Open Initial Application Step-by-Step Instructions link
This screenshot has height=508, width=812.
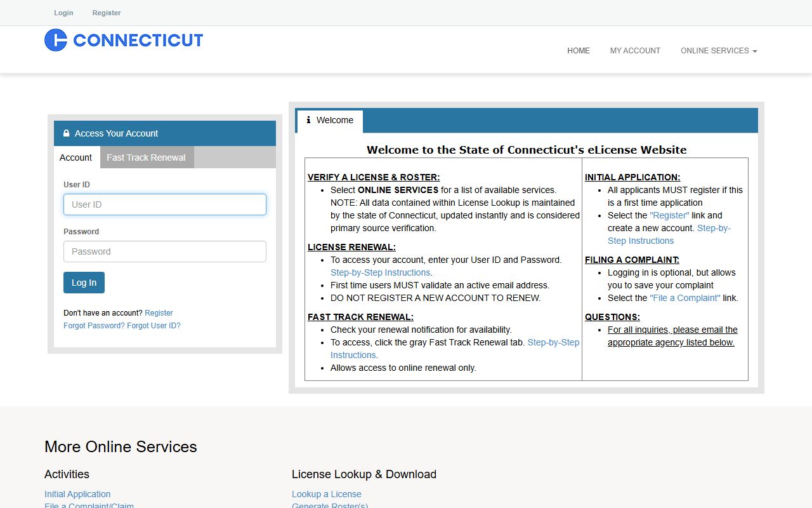tap(714, 228)
